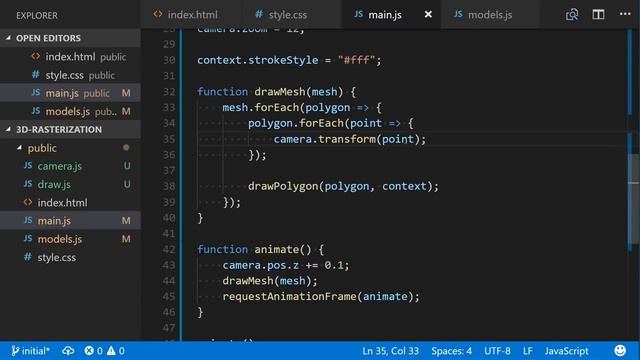This screenshot has height=360, width=640.
Task: Open camera.js in the public folder
Action: tap(70, 166)
